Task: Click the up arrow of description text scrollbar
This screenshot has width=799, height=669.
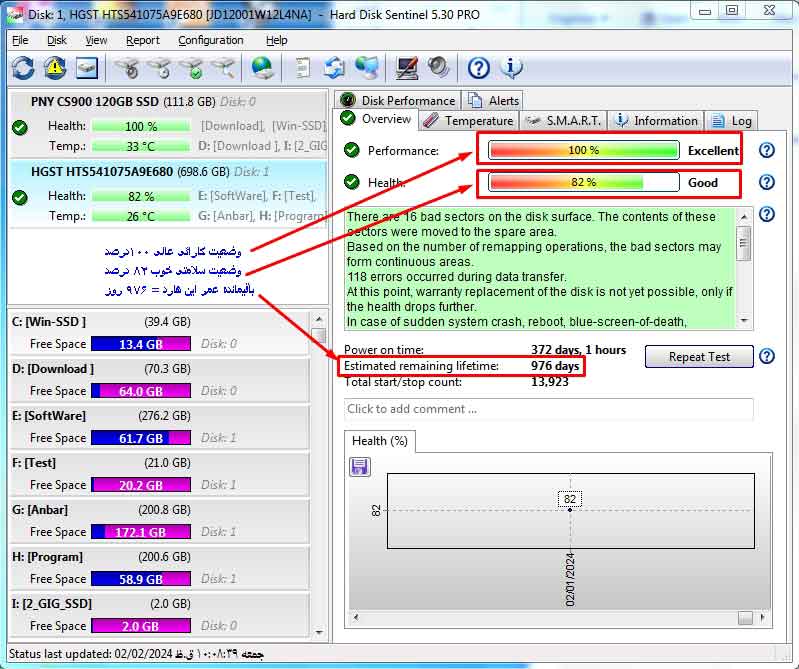Action: [x=744, y=217]
